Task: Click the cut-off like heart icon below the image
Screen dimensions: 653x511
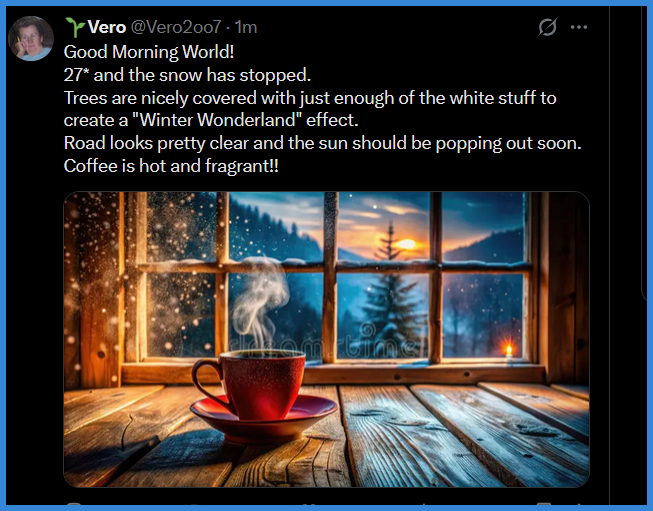Action: pos(310,504)
